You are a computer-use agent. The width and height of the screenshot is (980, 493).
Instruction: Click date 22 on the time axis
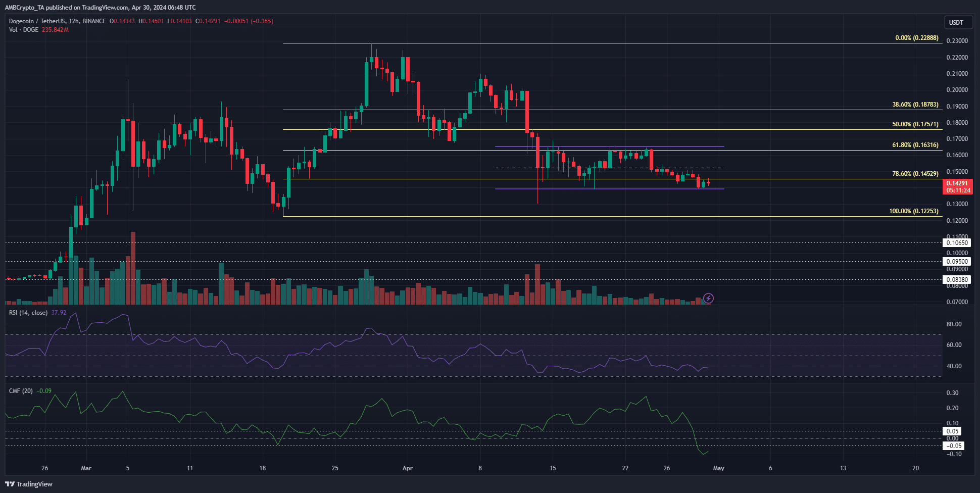click(625, 468)
